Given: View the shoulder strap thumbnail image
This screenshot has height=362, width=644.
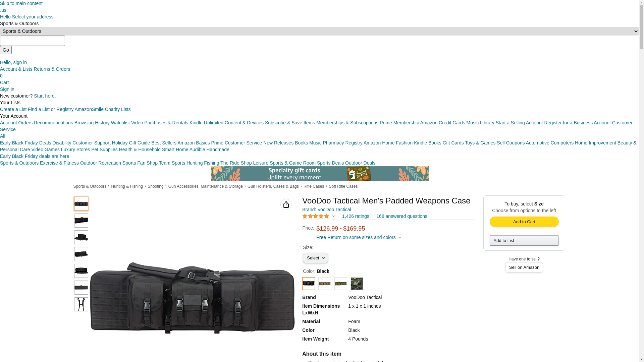Looking at the screenshot, I should (x=81, y=304).
